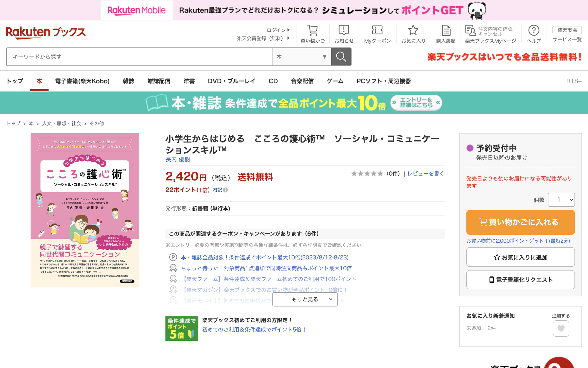This screenshot has width=588, height=368.
Task: Click the キーワードから探す search field
Action: (x=140, y=57)
